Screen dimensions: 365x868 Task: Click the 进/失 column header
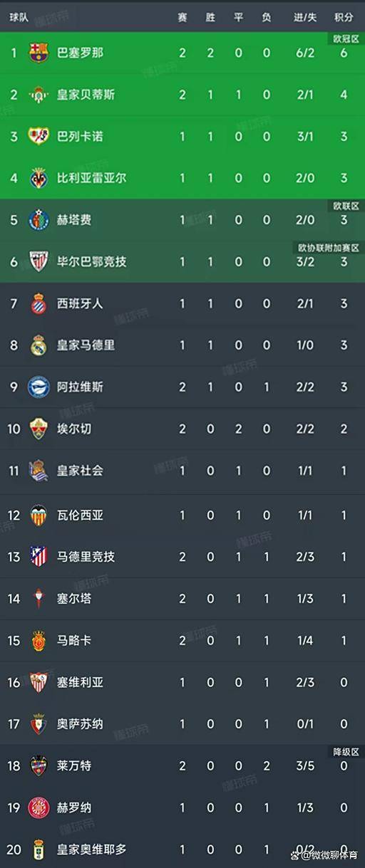click(304, 17)
